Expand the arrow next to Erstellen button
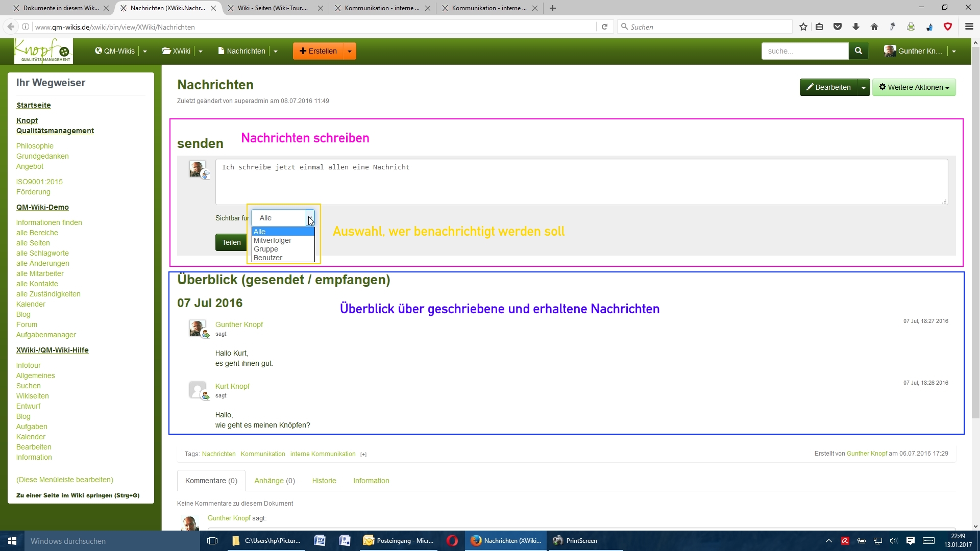Viewport: 980px width, 551px height. click(350, 51)
